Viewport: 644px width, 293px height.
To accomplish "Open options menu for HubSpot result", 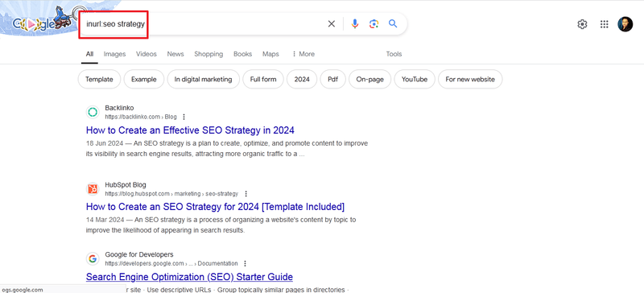I will click(x=246, y=193).
